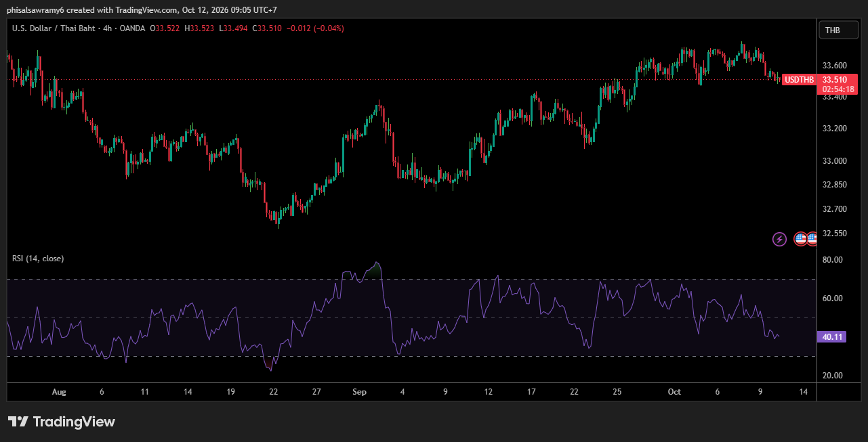868x442 pixels.
Task: Click the 32.700 price axis label
Action: click(833, 209)
